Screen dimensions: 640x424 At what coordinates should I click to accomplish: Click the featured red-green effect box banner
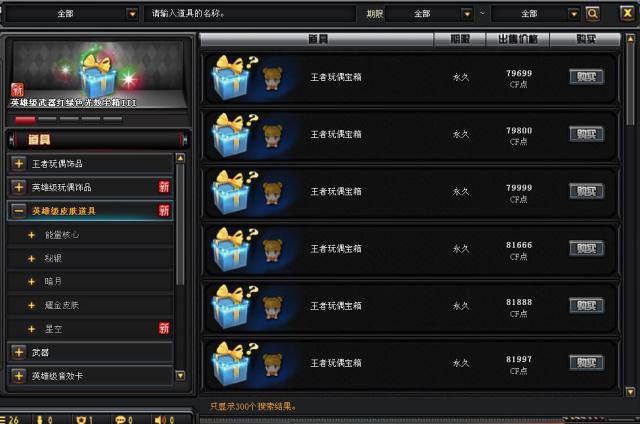coord(97,75)
